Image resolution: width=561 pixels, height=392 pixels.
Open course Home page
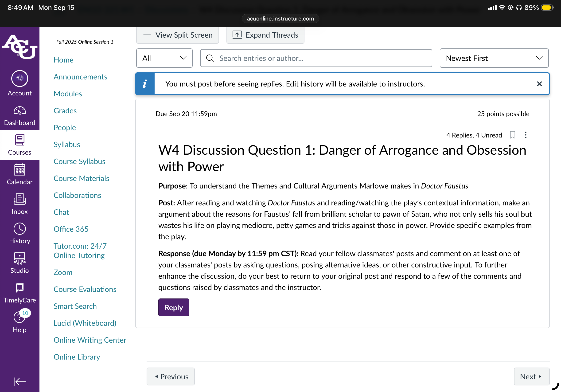(63, 60)
